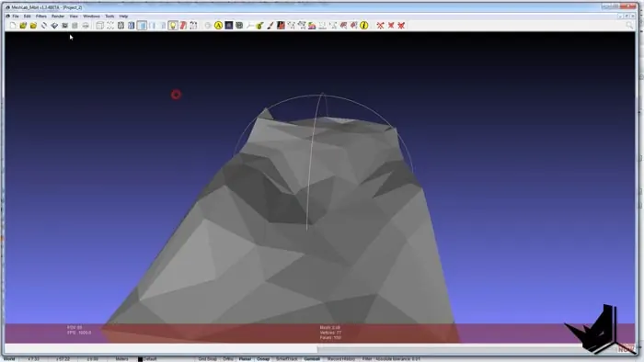Click the yellow circled A align tool
644x362 pixels.
218,26
